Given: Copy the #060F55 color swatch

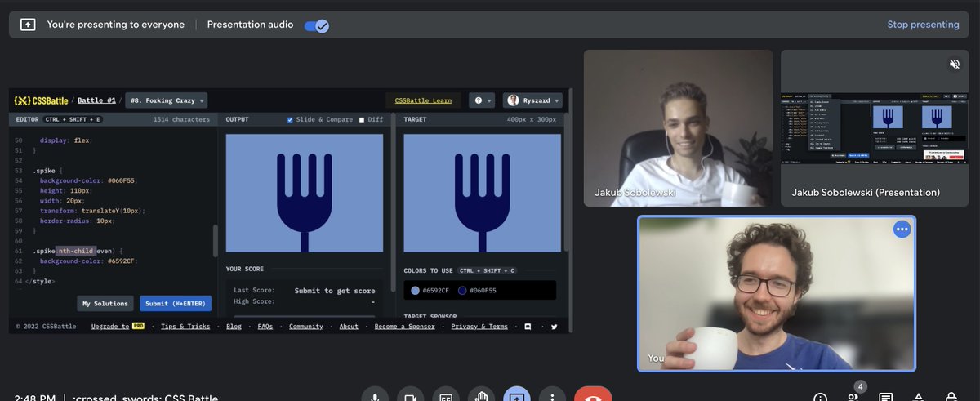Looking at the screenshot, I should click(462, 291).
